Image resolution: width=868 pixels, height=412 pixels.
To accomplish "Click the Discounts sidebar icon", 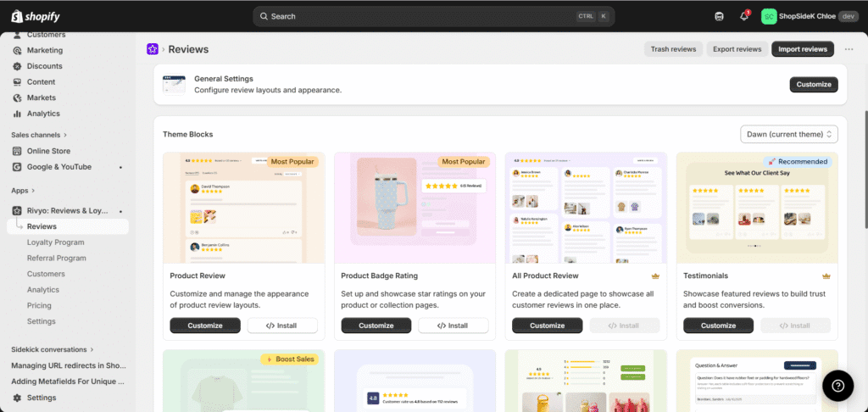I will point(17,66).
